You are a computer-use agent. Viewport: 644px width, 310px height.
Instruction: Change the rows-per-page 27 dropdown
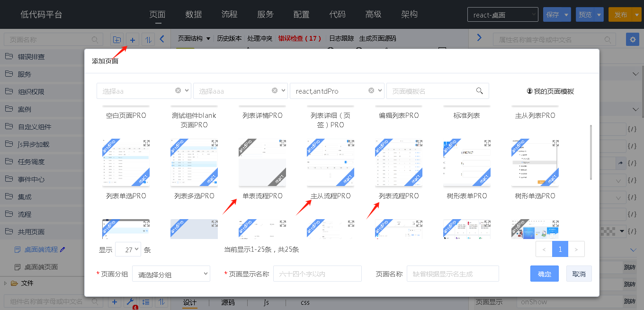128,249
